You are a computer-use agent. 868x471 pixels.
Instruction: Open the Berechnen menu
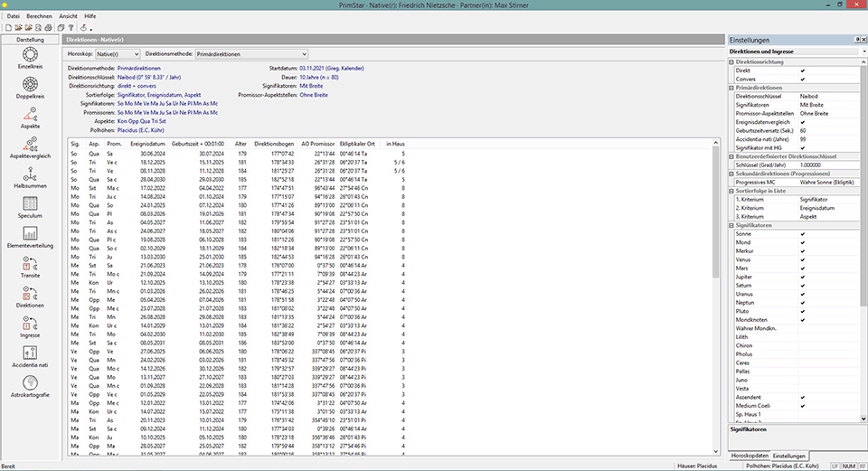click(x=39, y=16)
